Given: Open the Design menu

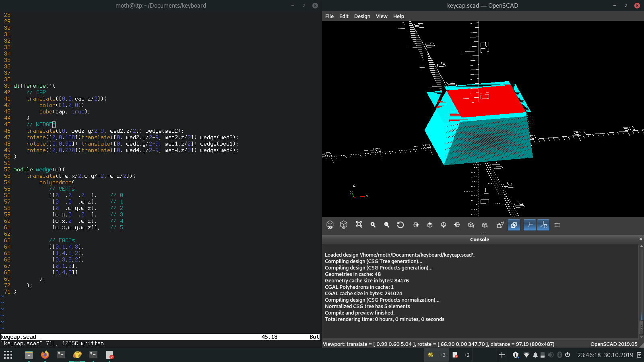Looking at the screenshot, I should [x=362, y=16].
